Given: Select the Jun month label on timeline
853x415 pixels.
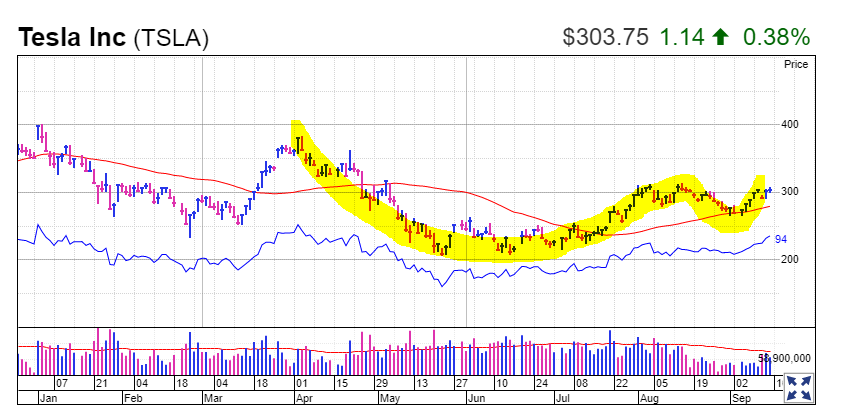Looking at the screenshot, I should coord(477,397).
